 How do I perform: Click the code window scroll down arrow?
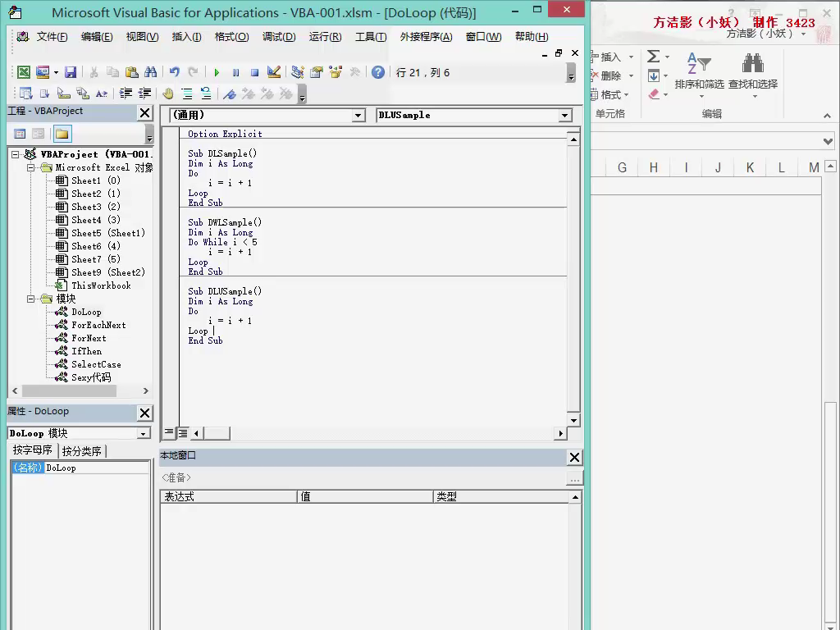point(573,421)
